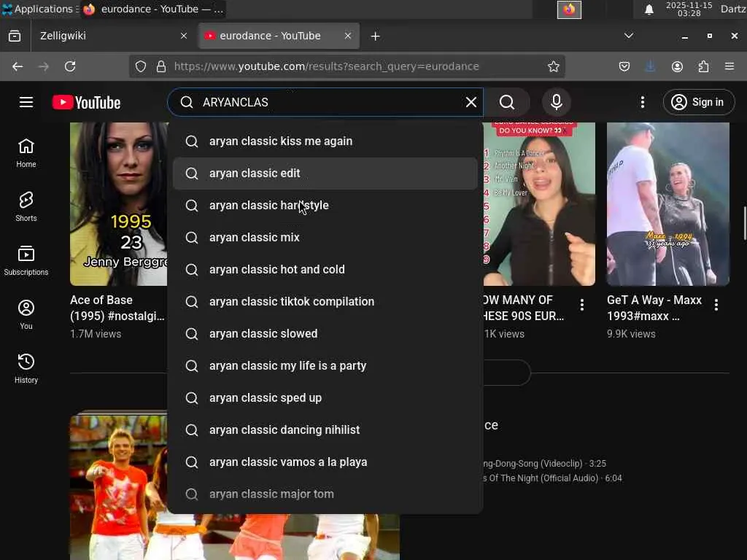The height and width of the screenshot is (560, 747).
Task: Open the YouTube guide hamburger menu
Action: coord(26,102)
